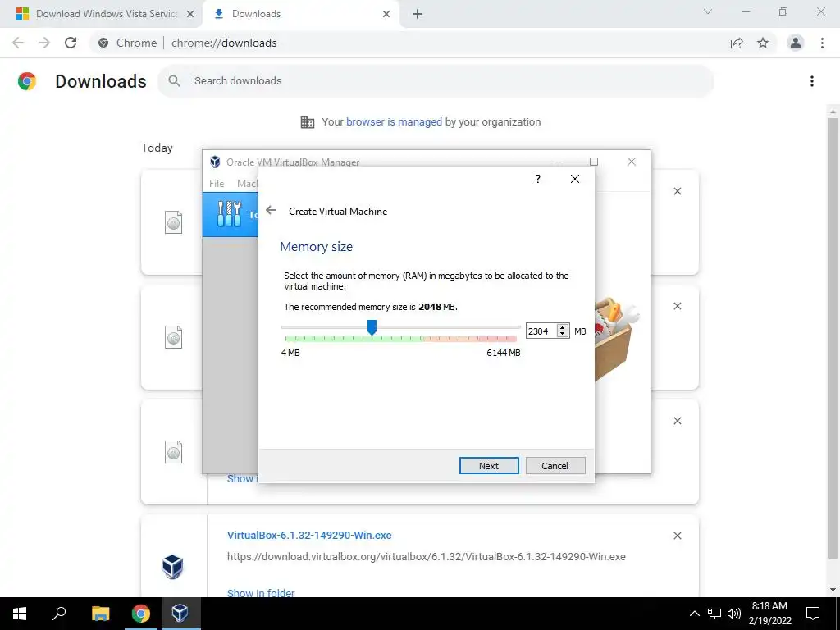The image size is (840, 630).
Task: Show hidden system tray icons
Action: pos(694,614)
